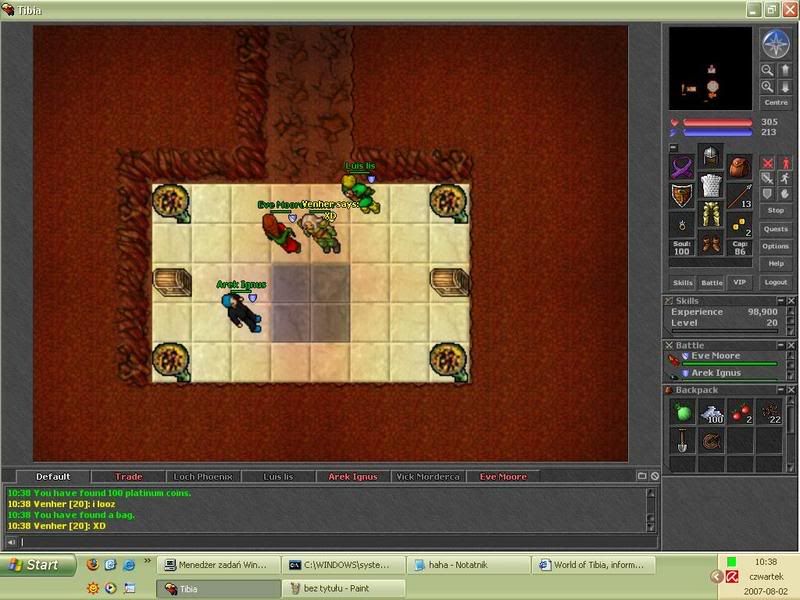Image resolution: width=800 pixels, height=600 pixels.
Task: Click the spear stack of 13
Action: (740, 196)
